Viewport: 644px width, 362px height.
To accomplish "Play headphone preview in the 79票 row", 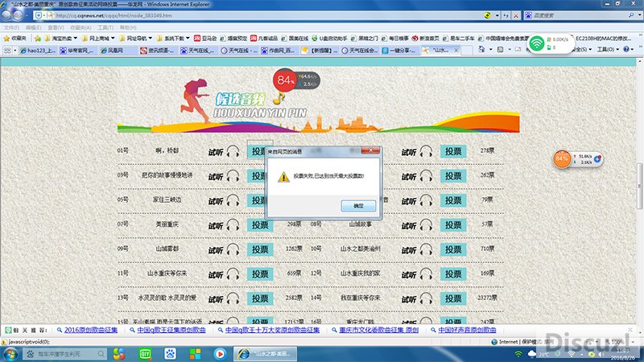I will (x=426, y=200).
